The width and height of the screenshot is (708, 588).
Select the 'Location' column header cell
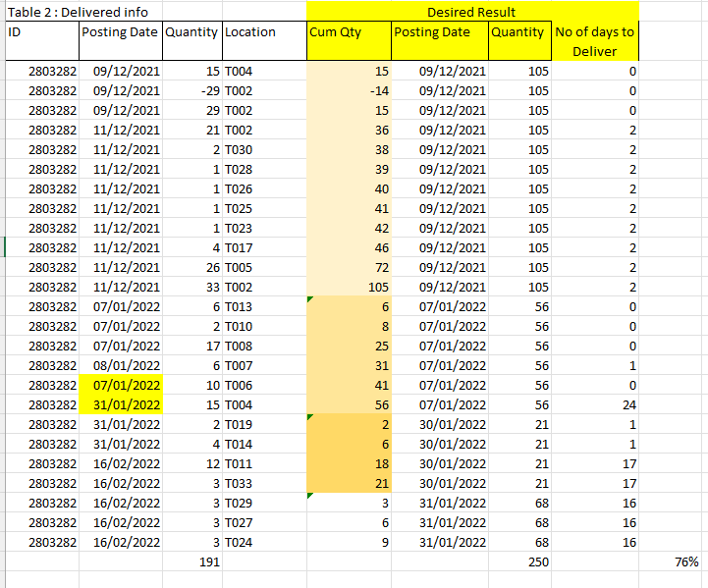[264, 40]
